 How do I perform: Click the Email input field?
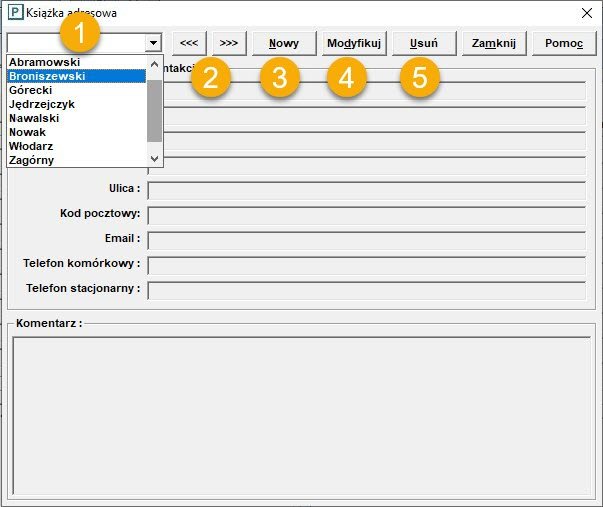coord(366,240)
